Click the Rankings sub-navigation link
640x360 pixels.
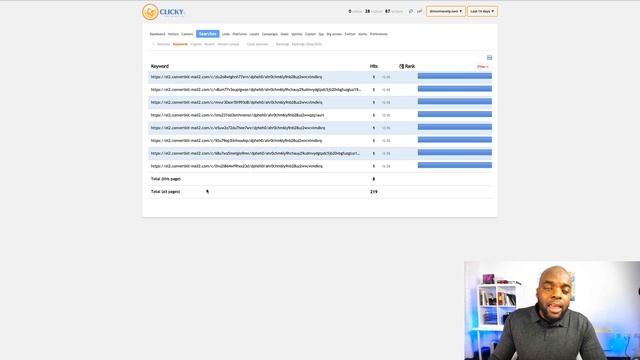tap(282, 44)
